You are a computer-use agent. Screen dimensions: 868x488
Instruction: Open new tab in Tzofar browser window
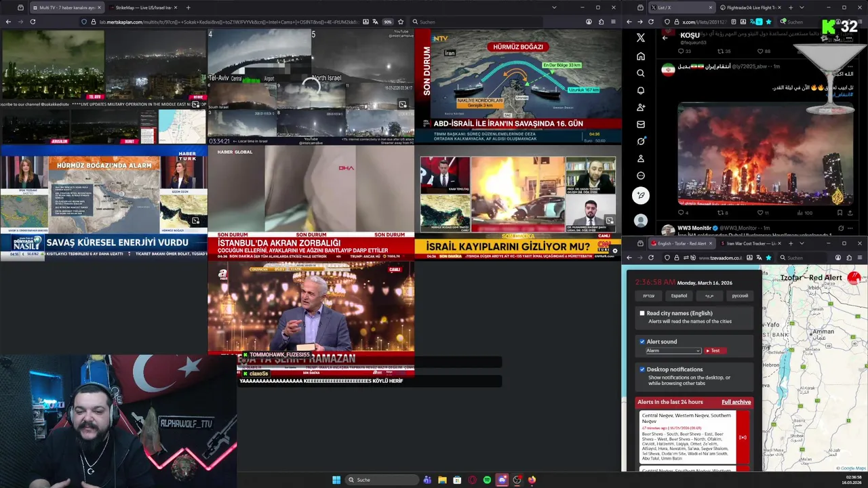790,243
